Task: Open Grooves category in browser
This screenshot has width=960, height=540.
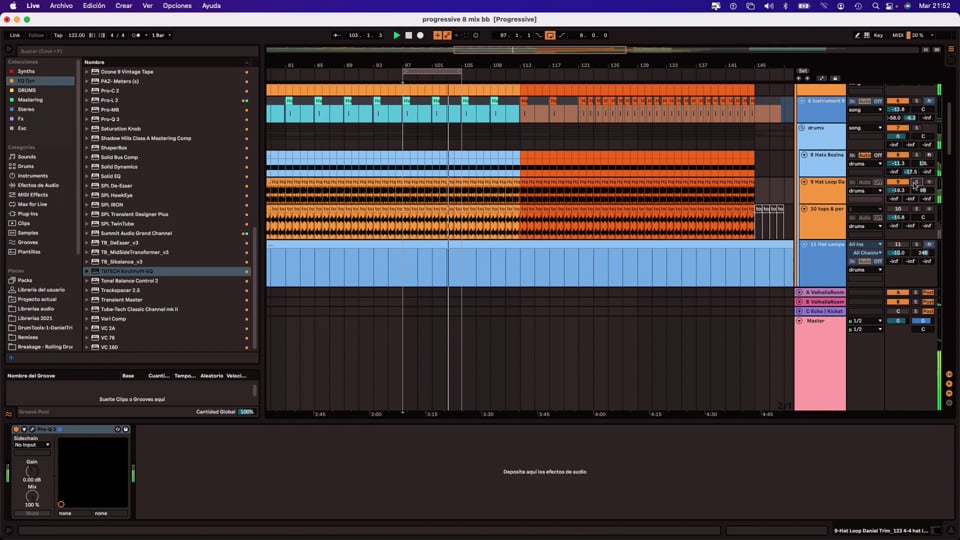Action: pos(28,242)
